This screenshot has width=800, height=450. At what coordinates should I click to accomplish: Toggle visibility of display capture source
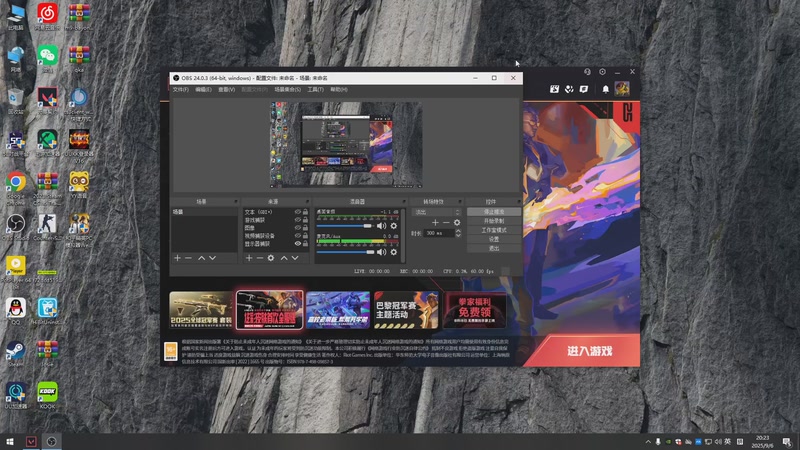point(297,244)
